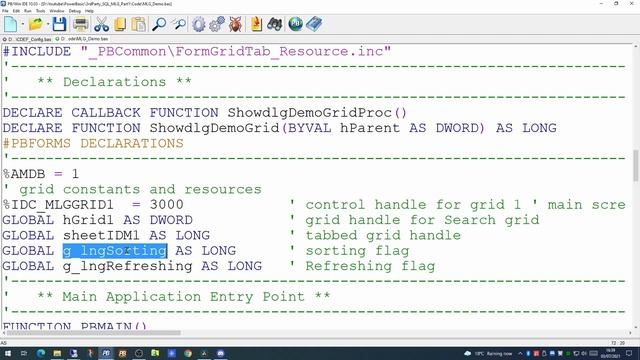Print the source with the printer icon
The image size is (640, 360).
[80, 24]
